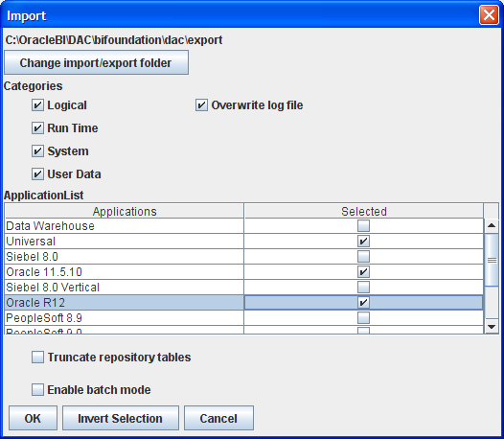The image size is (504, 439).
Task: Click the application list scrollbar thumb
Action: (x=492, y=260)
